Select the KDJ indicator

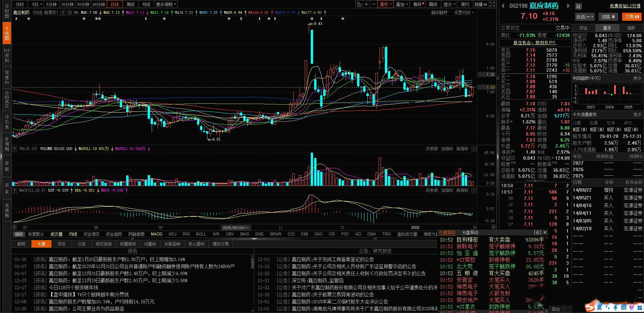(172, 234)
